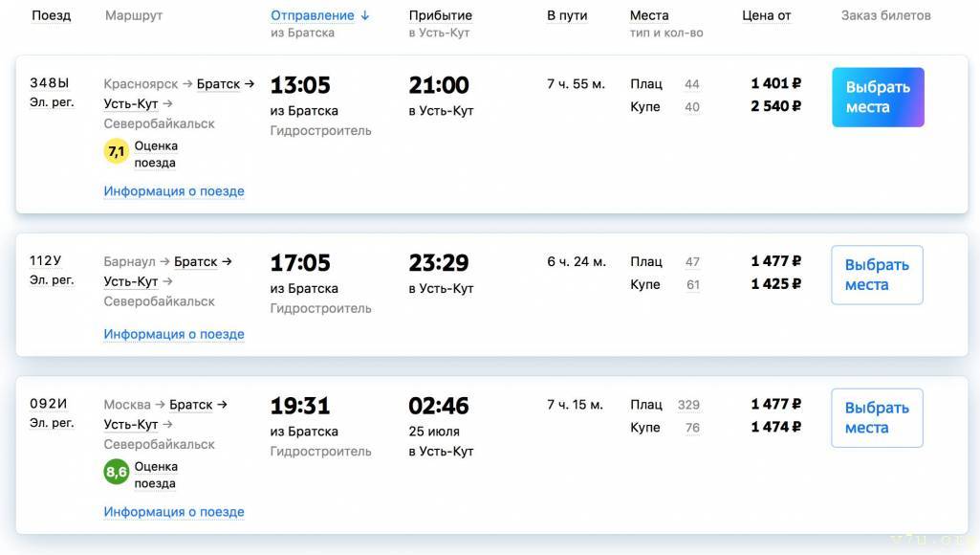Click 40 Купе seats count for train 348Ы

pos(692,107)
